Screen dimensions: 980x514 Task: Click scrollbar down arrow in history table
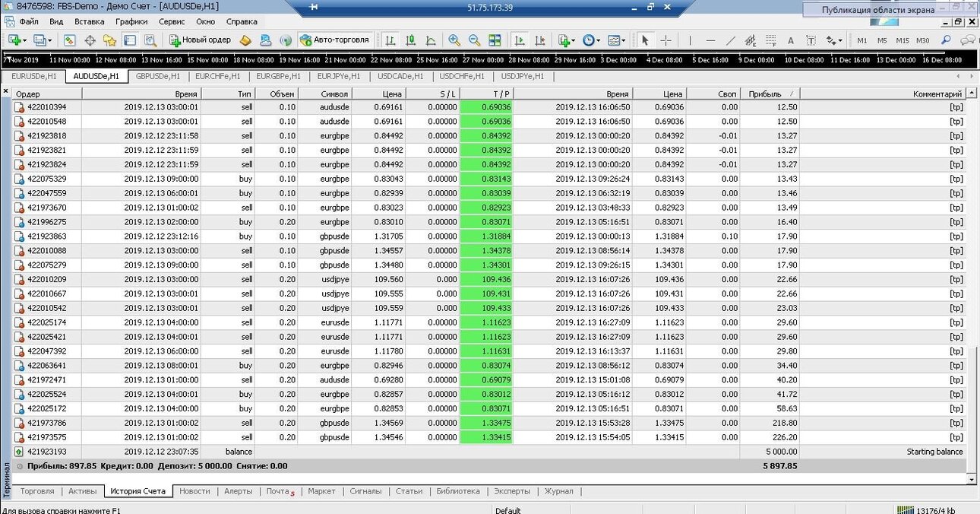pyautogui.click(x=971, y=480)
